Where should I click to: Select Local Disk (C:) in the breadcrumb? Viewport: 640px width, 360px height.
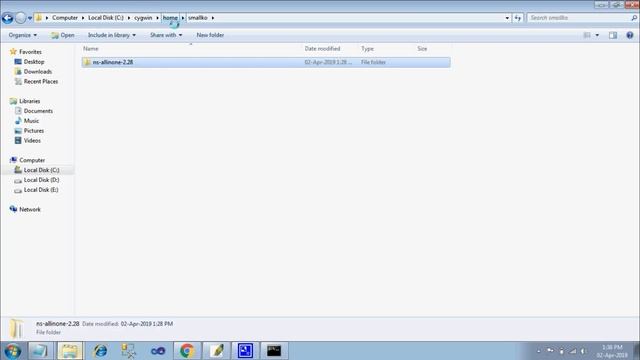pyautogui.click(x=106, y=18)
